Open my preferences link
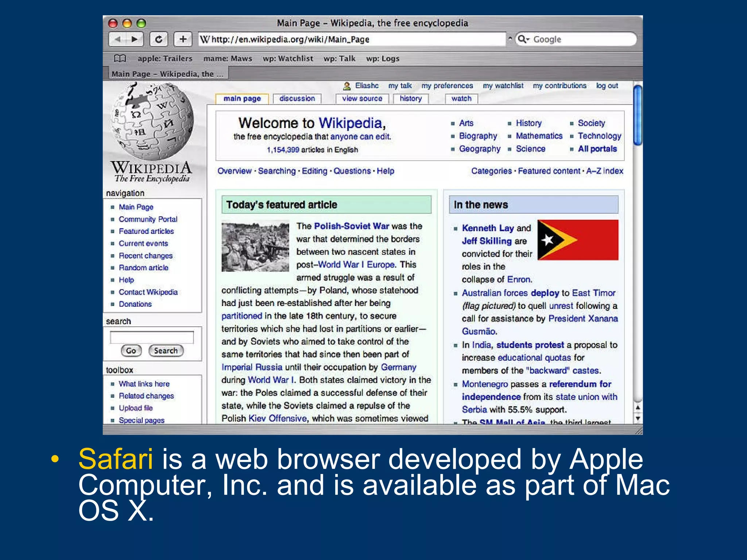Viewport: 747px width, 560px height. coord(447,86)
